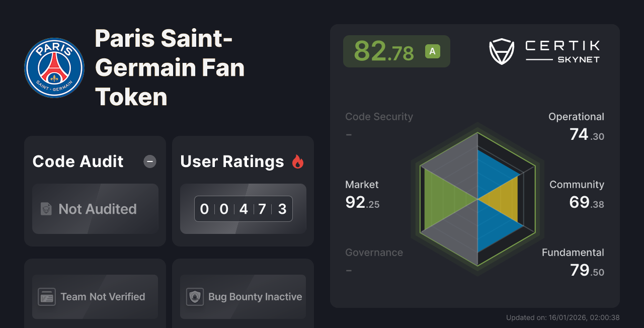Expand the Market score breakdown
Viewport: 644px width, 328px height.
point(362,184)
